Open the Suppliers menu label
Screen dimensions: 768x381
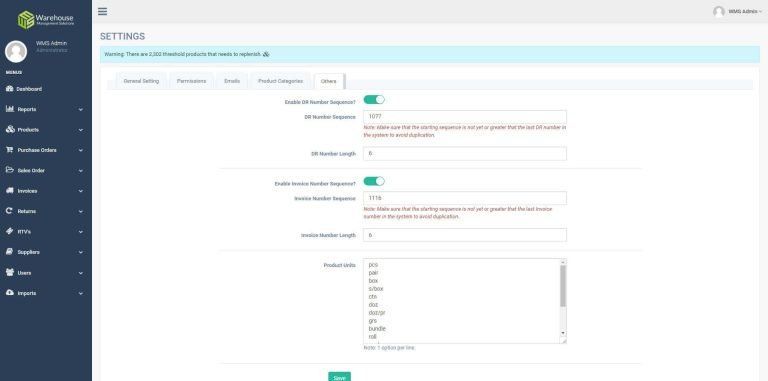[28, 253]
